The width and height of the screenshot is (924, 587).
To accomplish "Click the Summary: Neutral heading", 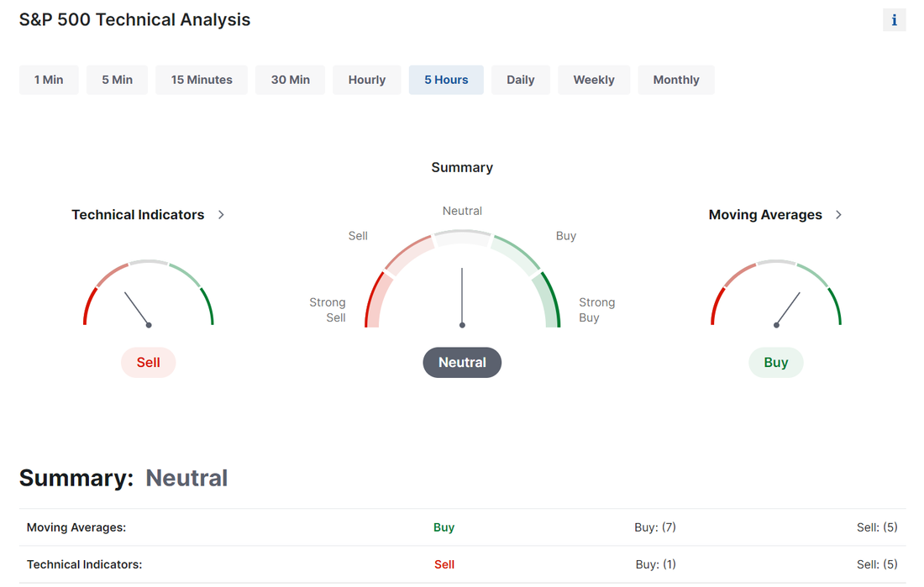I will 123,478.
